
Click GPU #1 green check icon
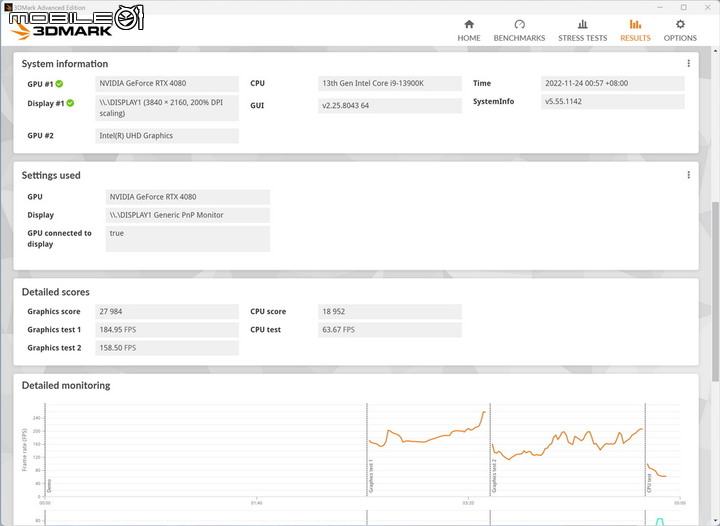pos(60,84)
